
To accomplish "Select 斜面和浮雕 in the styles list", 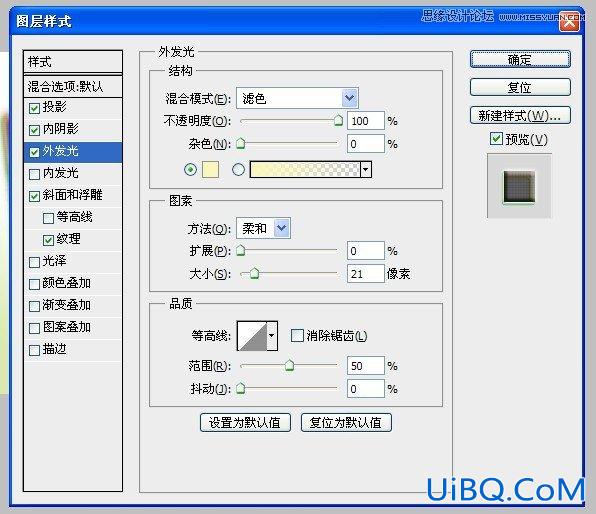I will pyautogui.click(x=73, y=195).
